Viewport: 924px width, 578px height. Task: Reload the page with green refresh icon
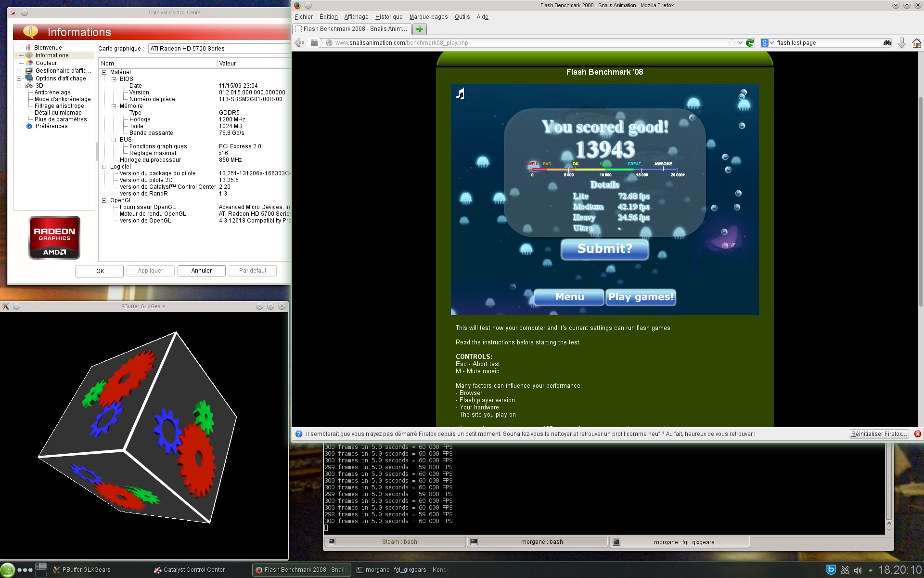pos(750,42)
